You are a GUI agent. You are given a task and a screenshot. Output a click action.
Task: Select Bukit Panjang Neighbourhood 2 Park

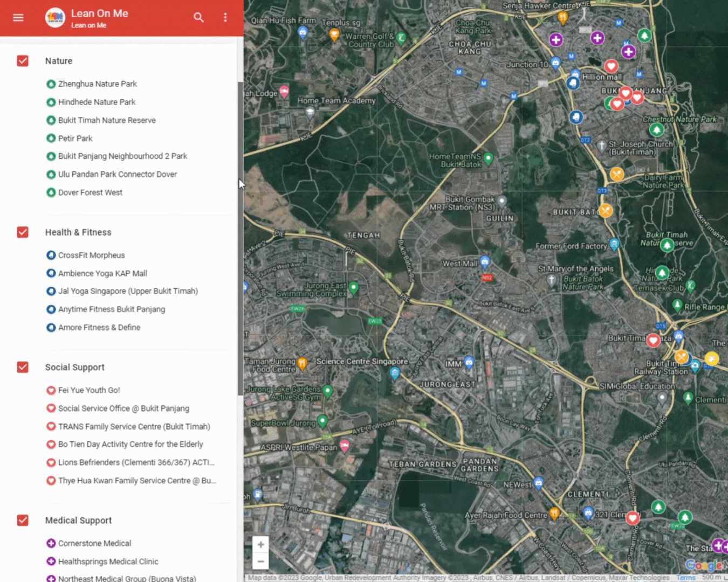point(122,156)
